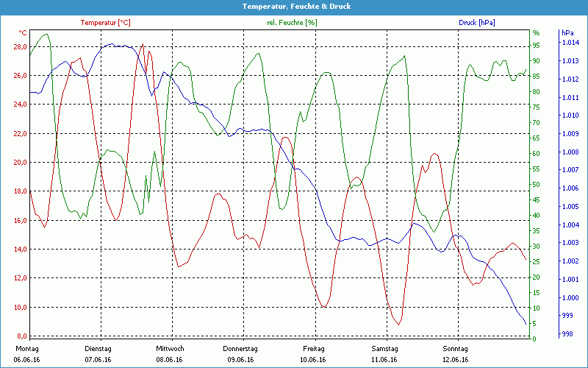Click the date 12.06.16
This screenshot has width=588, height=368.
[x=455, y=359]
